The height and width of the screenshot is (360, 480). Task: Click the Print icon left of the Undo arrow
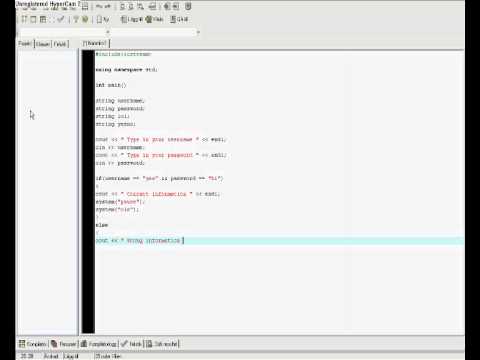coord(85,6)
